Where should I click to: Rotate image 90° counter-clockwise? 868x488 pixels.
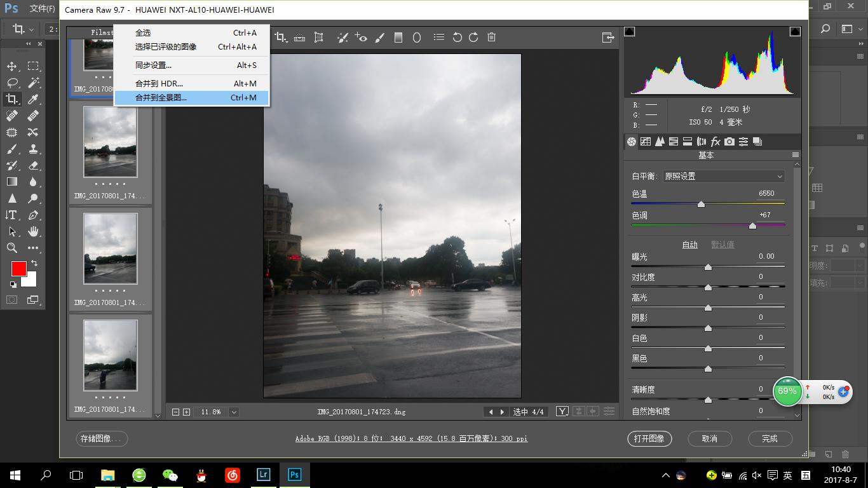457,37
